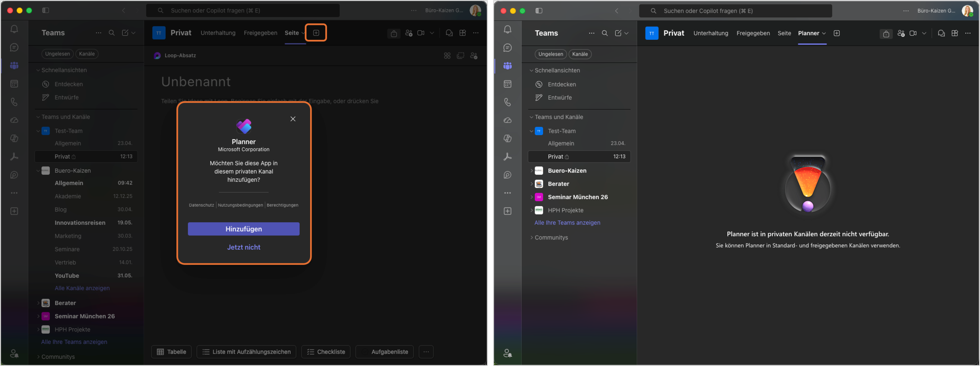The width and height of the screenshot is (980, 366).
Task: Toggle Ungelesen filter in left window
Action: click(57, 54)
